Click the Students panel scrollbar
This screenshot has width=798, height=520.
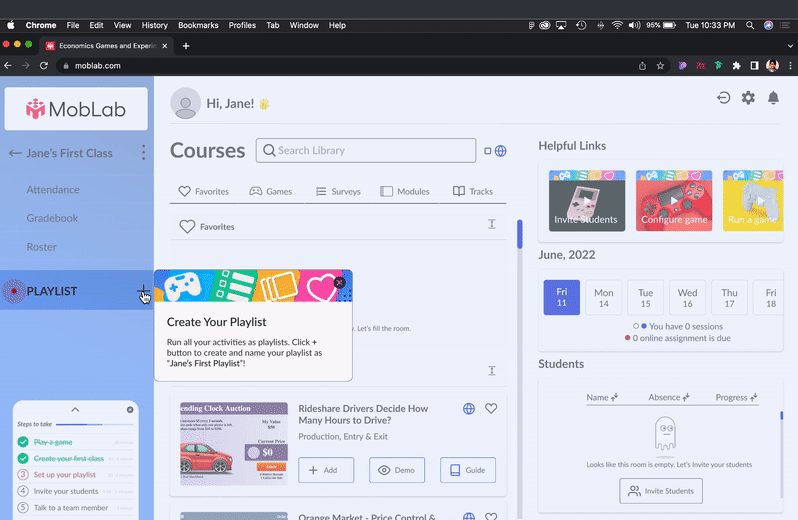click(782, 415)
